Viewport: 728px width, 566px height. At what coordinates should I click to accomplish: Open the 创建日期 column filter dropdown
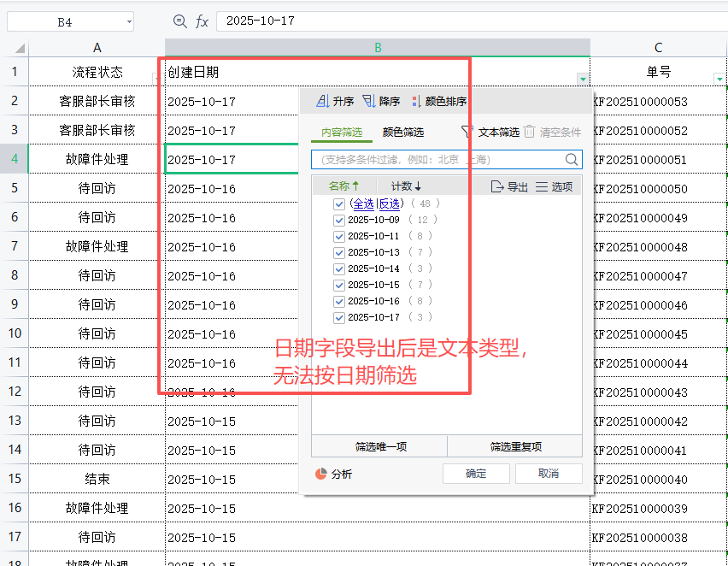[583, 79]
